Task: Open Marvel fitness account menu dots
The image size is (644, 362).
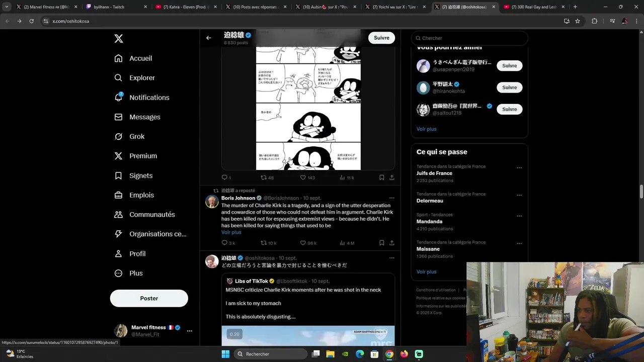Action: pyautogui.click(x=189, y=331)
